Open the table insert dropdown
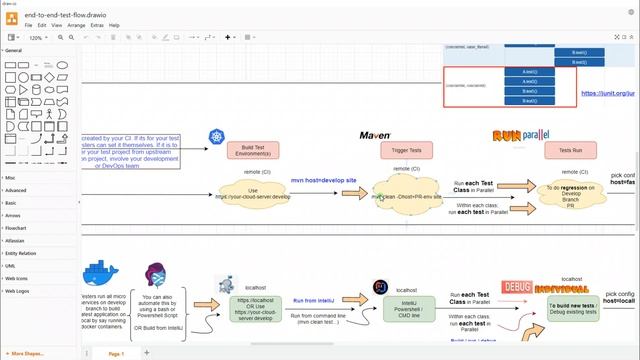This screenshot has width=640, height=360. (x=249, y=37)
